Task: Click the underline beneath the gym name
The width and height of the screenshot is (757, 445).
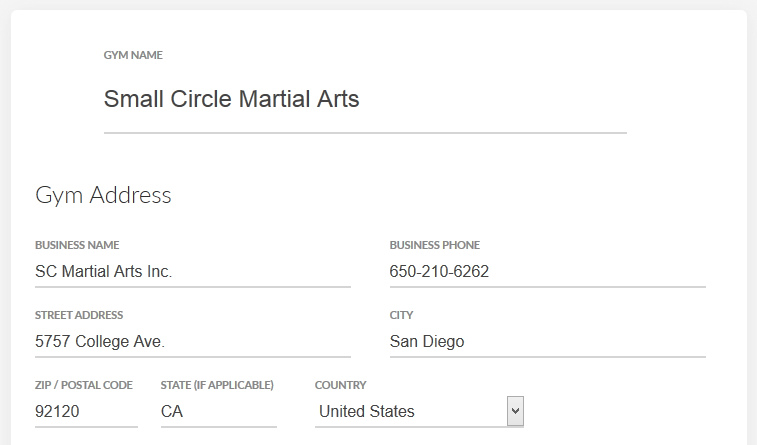Action: 364,132
